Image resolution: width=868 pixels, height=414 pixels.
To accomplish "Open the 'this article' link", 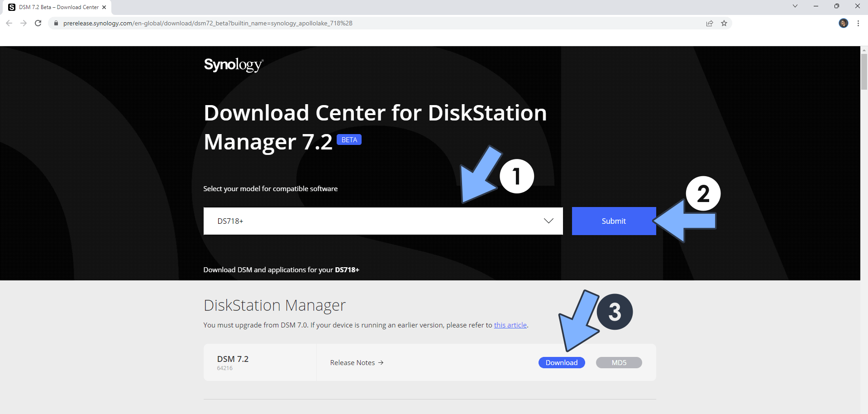I will (x=510, y=325).
